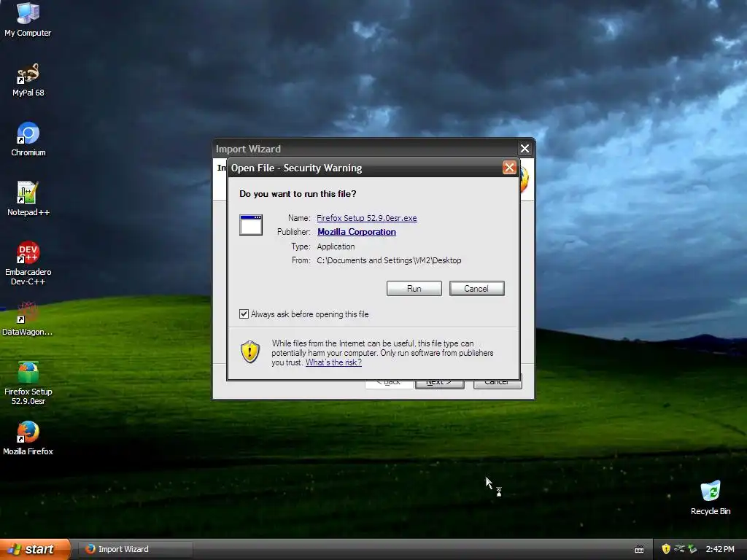Click the application file icon in the warning dialog
This screenshot has height=560, width=747.
pyautogui.click(x=251, y=225)
